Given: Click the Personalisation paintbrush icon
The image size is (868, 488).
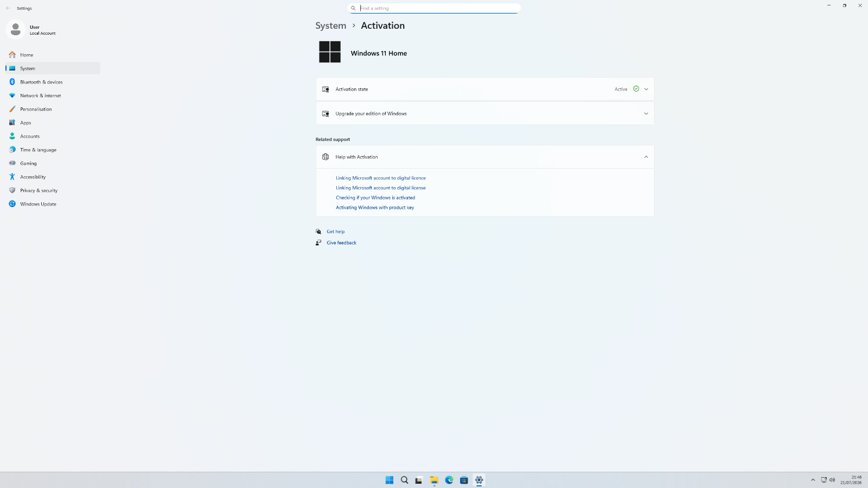Looking at the screenshot, I should pos(12,109).
